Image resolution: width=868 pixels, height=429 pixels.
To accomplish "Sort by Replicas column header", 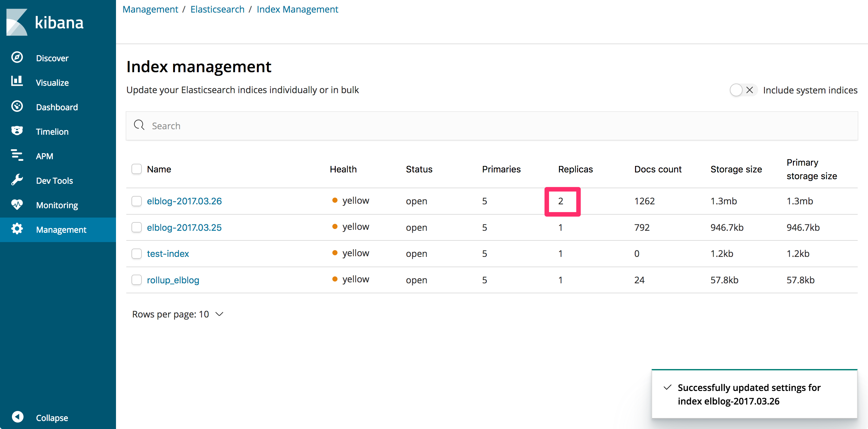I will [575, 169].
